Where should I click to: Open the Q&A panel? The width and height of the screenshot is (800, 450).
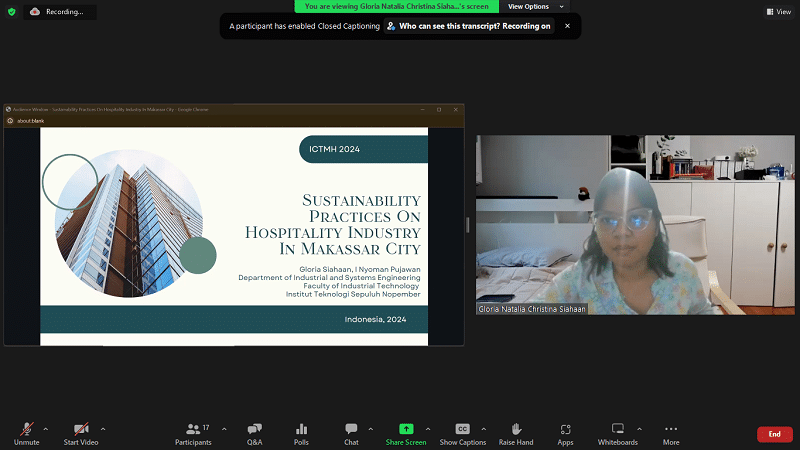(x=254, y=429)
